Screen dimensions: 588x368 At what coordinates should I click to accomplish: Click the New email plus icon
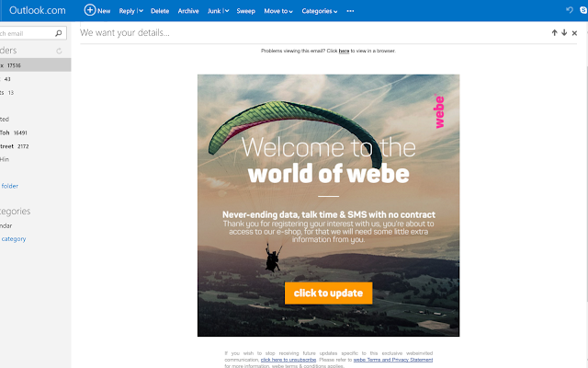pyautogui.click(x=90, y=10)
